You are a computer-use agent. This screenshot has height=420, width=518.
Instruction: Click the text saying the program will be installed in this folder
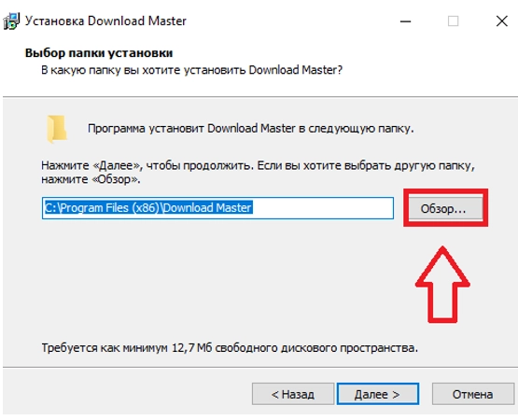pos(251,128)
